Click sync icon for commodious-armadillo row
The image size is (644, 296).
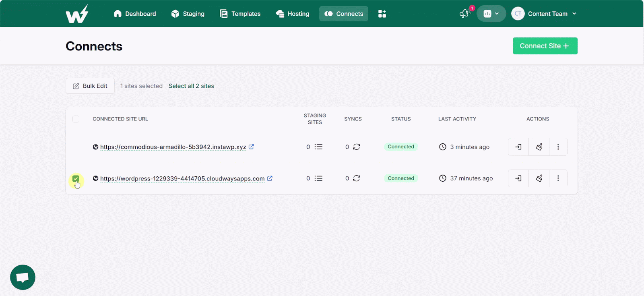357,147
